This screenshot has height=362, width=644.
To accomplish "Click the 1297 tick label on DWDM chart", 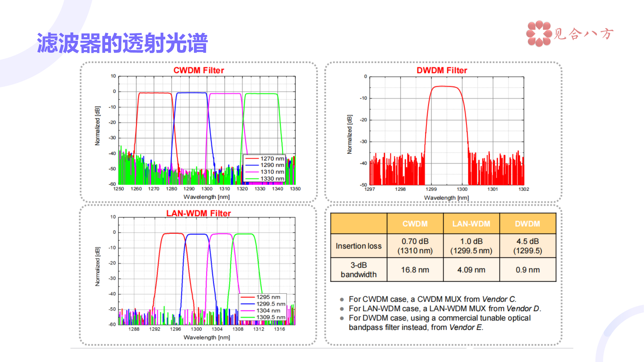I will pos(370,189).
